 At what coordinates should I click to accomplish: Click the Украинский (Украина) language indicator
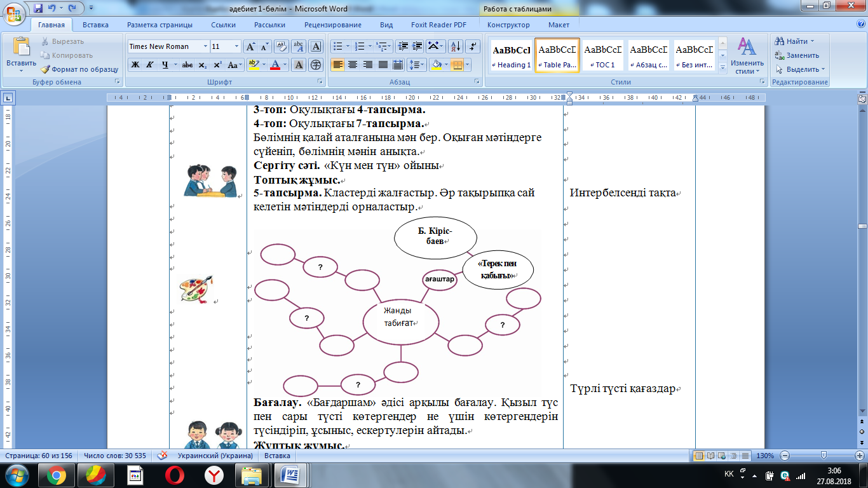tap(215, 456)
